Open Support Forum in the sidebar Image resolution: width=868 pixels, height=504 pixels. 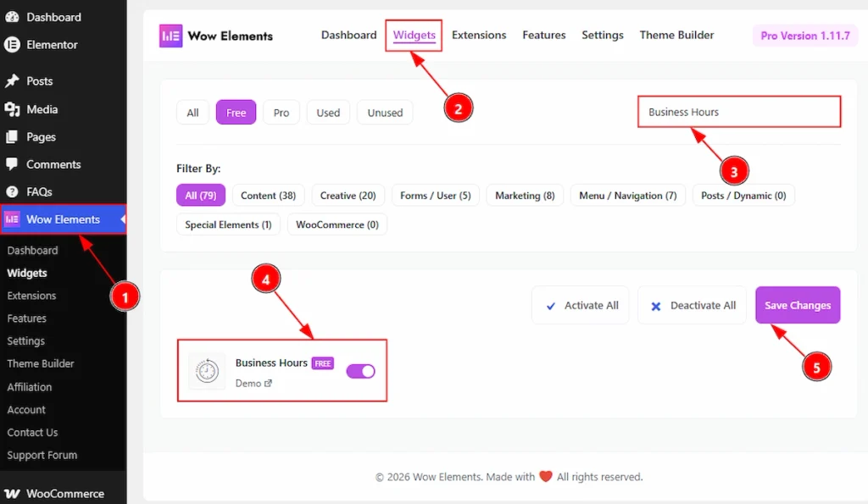pyautogui.click(x=42, y=455)
